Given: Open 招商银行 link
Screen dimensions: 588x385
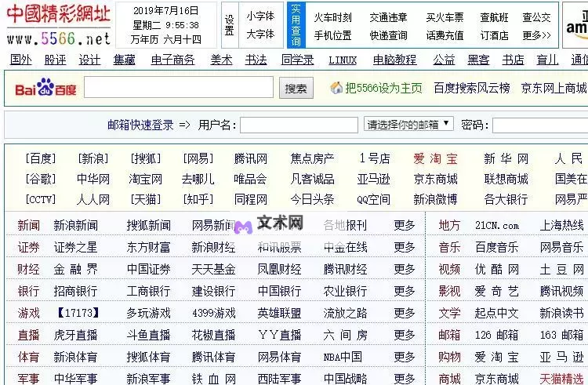Looking at the screenshot, I should 75,291.
